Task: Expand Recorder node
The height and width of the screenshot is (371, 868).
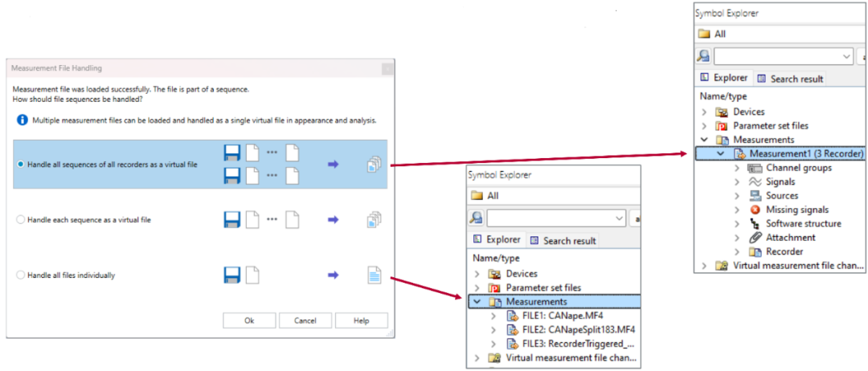Action: click(x=737, y=251)
